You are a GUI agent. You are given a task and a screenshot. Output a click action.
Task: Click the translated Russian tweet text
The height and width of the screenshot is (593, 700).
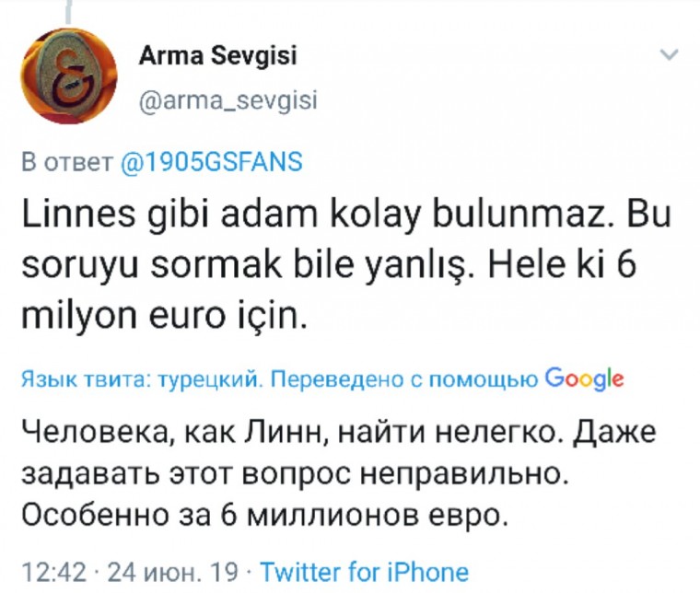click(x=339, y=474)
